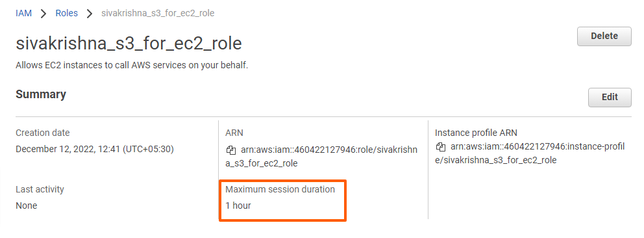Click the chevron after Roles in breadcrumb
Screen dimensions: 644x238
coord(90,13)
